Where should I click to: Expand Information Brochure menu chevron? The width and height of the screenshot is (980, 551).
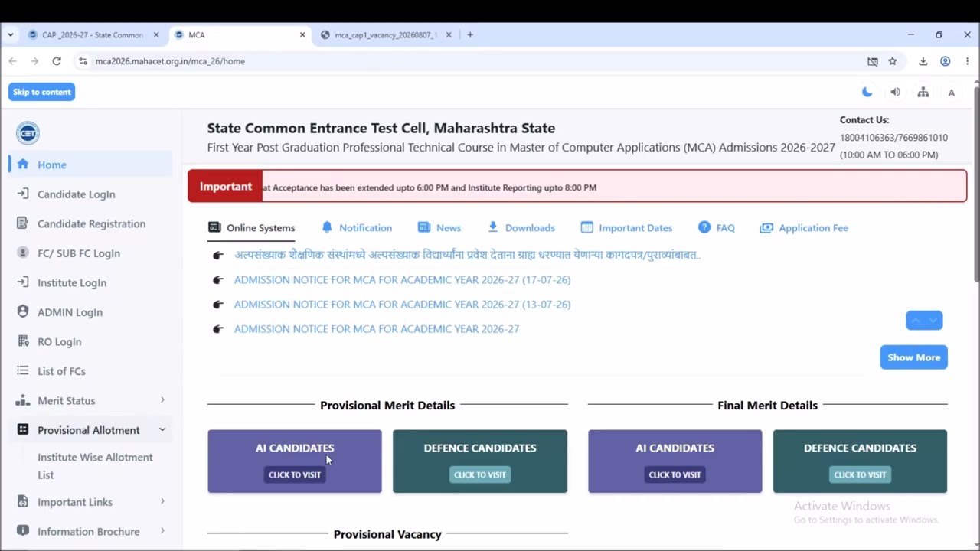pos(162,531)
